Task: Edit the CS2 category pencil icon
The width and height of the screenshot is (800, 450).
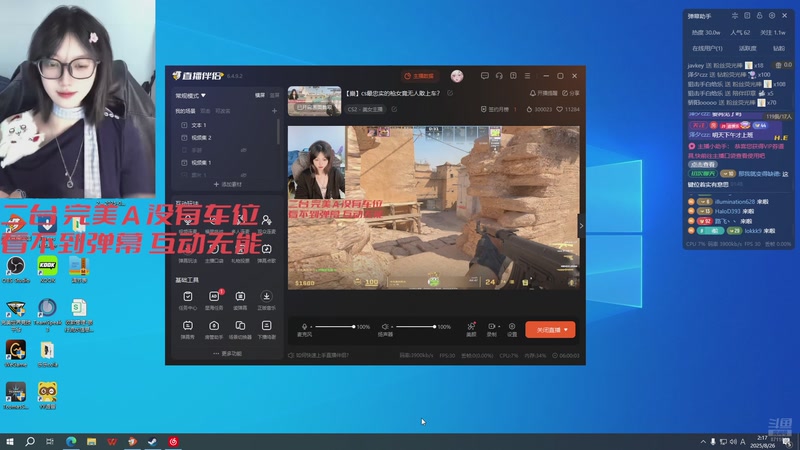Action: [394, 109]
